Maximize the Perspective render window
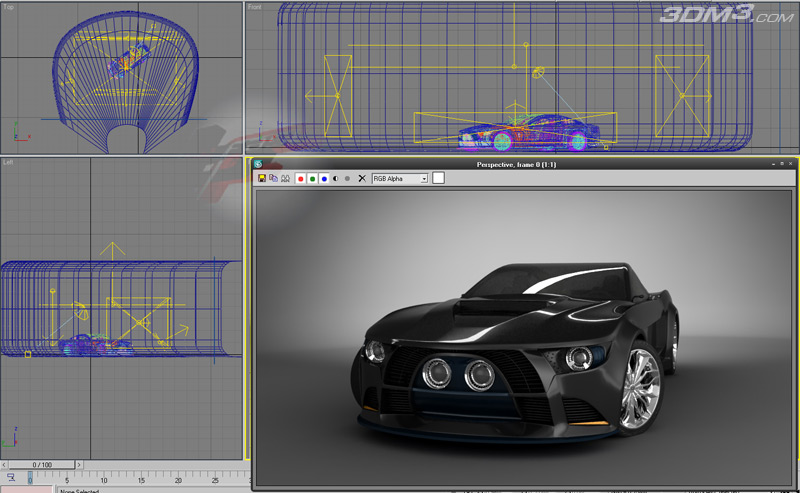The height and width of the screenshot is (493, 800). click(x=782, y=164)
